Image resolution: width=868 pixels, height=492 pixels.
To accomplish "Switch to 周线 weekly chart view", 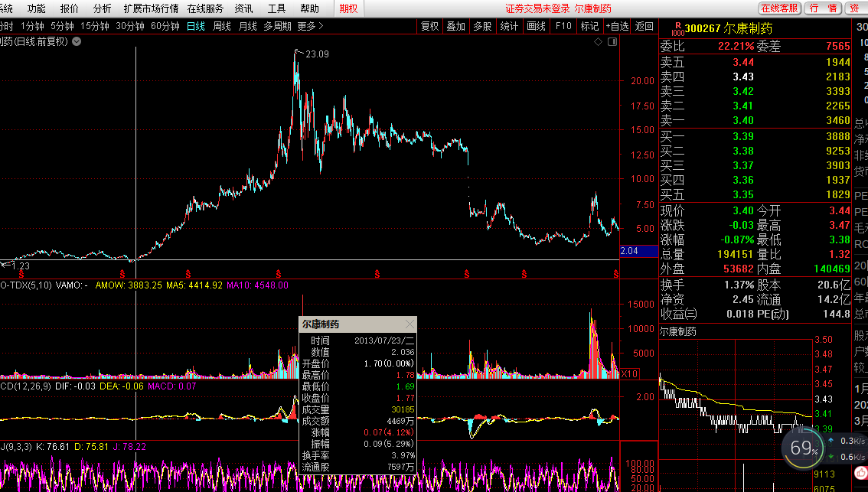I will click(x=222, y=26).
